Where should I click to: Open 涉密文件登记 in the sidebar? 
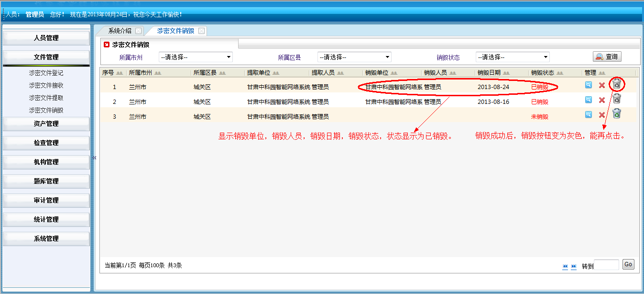click(x=46, y=73)
